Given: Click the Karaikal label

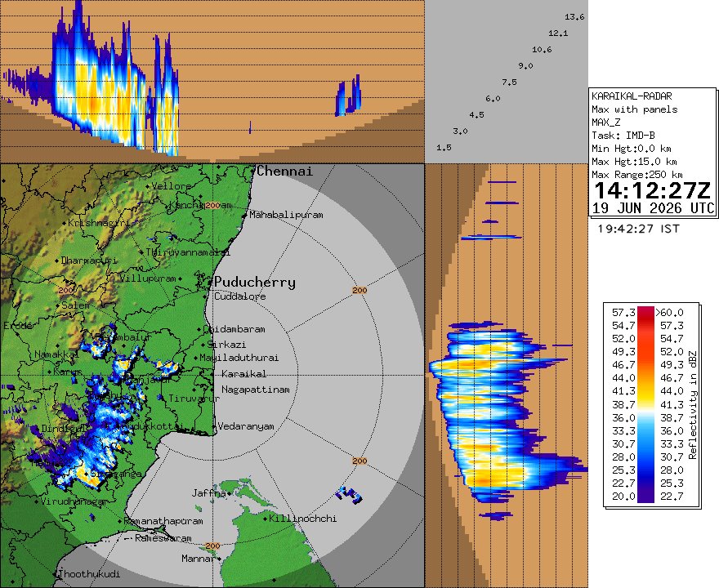Looking at the screenshot, I should pyautogui.click(x=244, y=374).
